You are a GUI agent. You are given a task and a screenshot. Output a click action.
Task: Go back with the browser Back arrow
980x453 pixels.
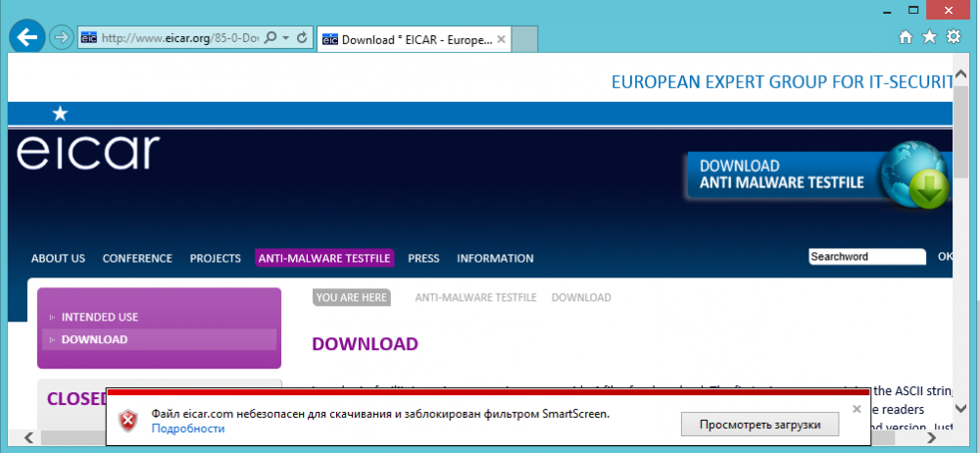pos(26,37)
